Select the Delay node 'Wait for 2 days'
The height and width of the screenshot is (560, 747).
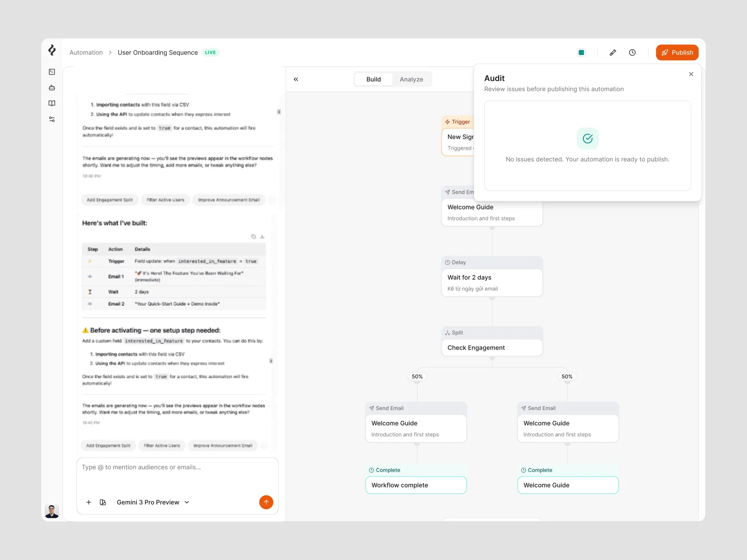[492, 277]
